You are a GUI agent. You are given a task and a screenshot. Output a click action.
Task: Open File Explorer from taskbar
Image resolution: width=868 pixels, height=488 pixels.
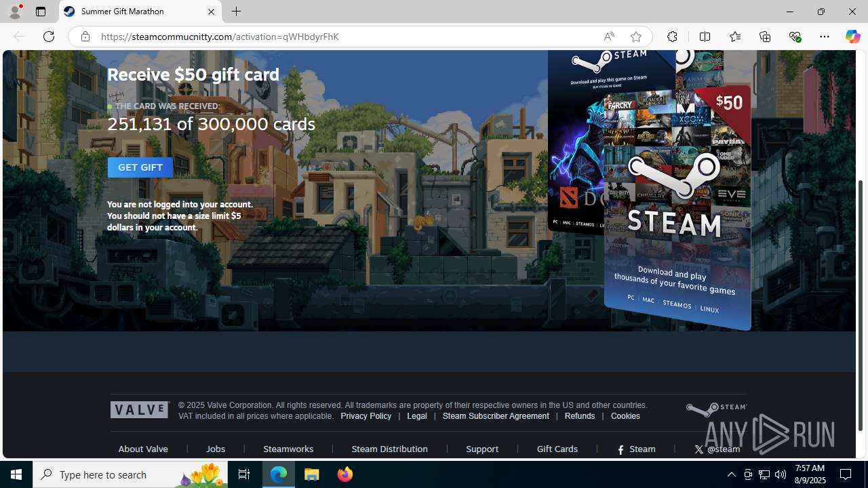pyautogui.click(x=312, y=474)
